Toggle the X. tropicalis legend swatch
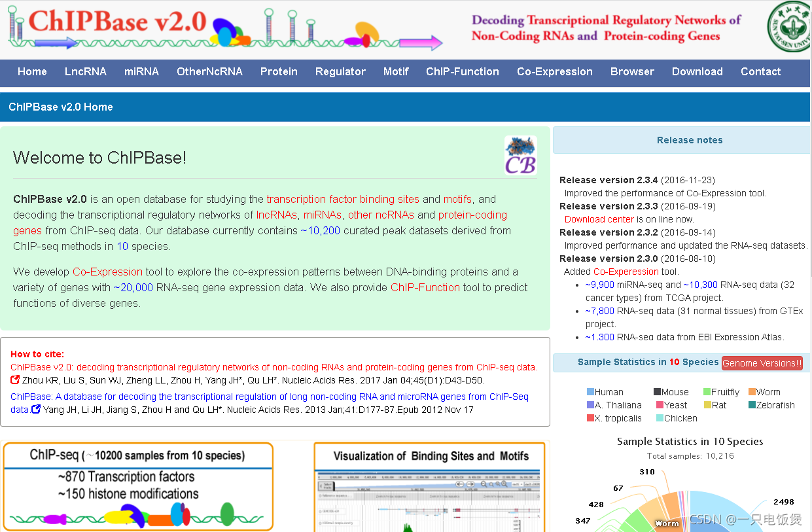The image size is (812, 532). click(x=591, y=418)
